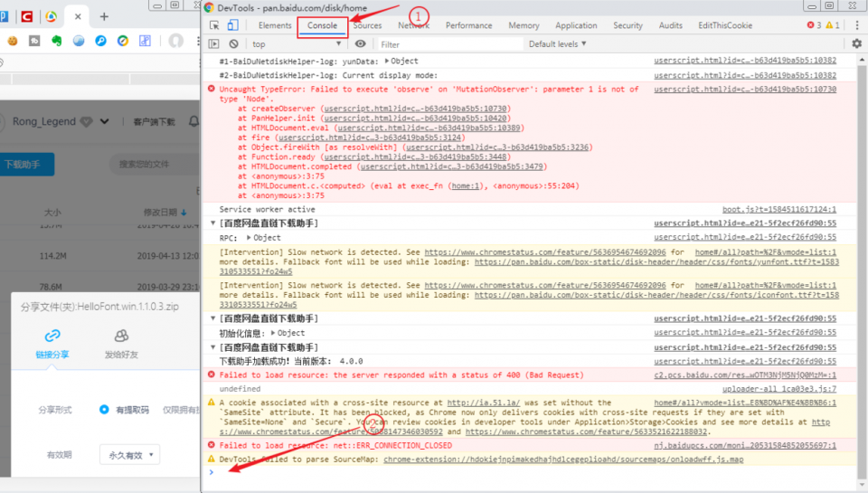Open the boot.js source link

pyautogui.click(x=778, y=209)
